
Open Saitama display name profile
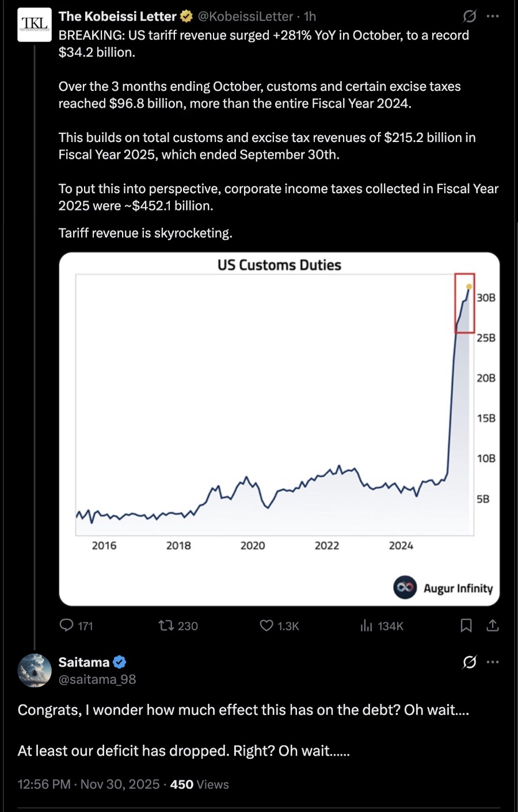tap(84, 662)
